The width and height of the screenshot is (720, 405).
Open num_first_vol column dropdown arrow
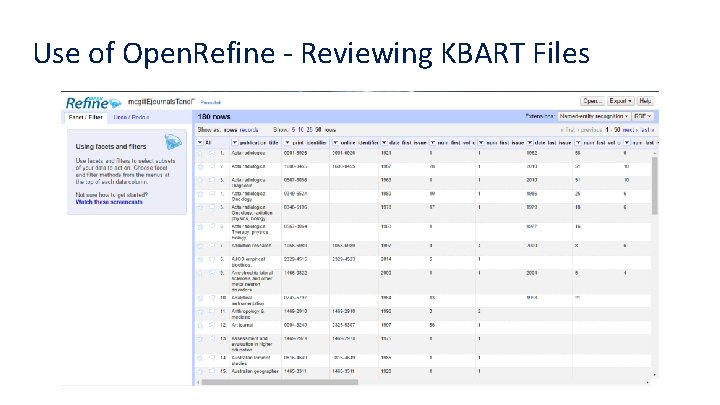[433, 143]
